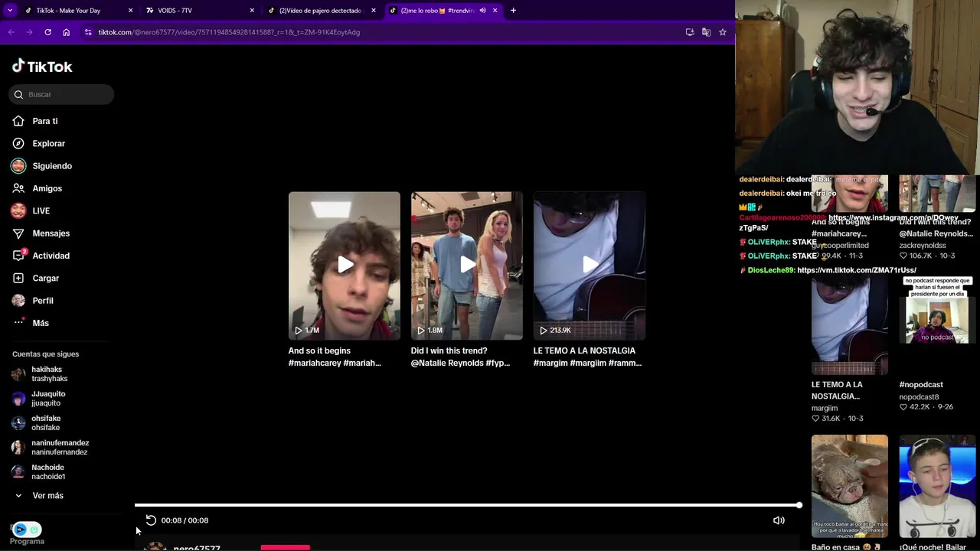
Task: Close the 'VOIDS - 7TV' tab
Action: 252,11
